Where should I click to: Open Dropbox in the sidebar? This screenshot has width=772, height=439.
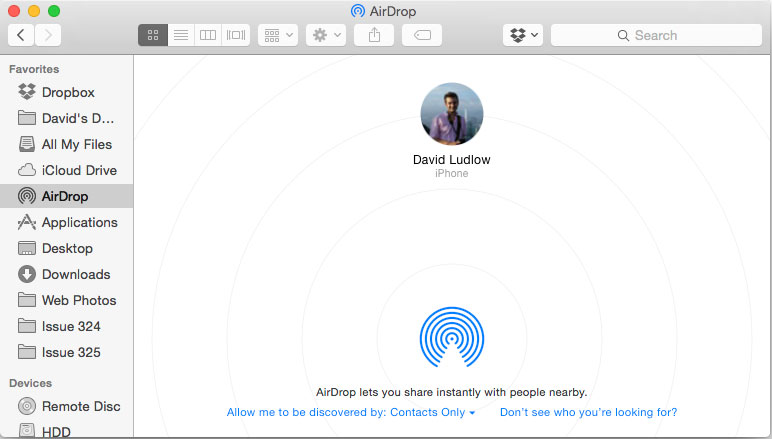(x=66, y=92)
